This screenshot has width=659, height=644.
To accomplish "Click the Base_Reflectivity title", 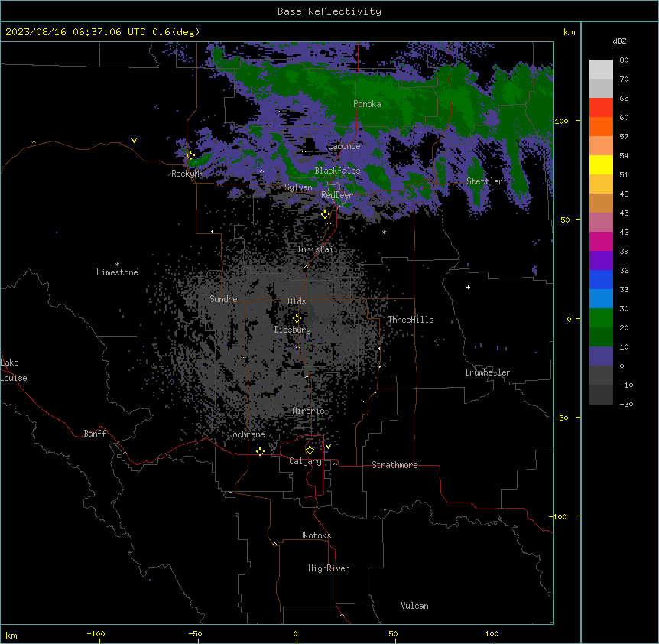I will (329, 11).
